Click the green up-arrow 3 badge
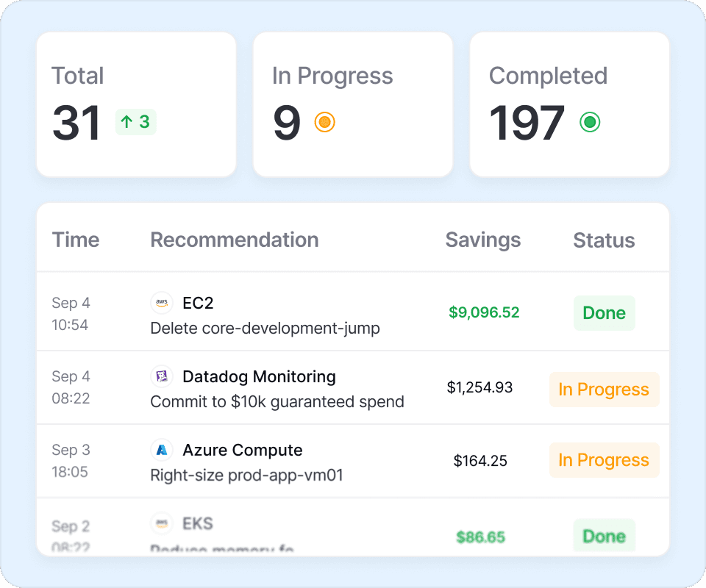Viewport: 706px width, 588px height. [136, 122]
